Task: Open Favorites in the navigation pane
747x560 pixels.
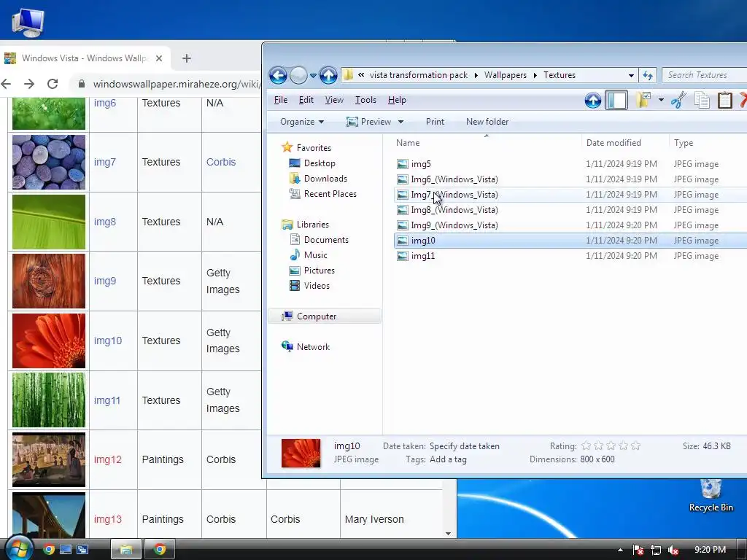Action: click(x=314, y=148)
